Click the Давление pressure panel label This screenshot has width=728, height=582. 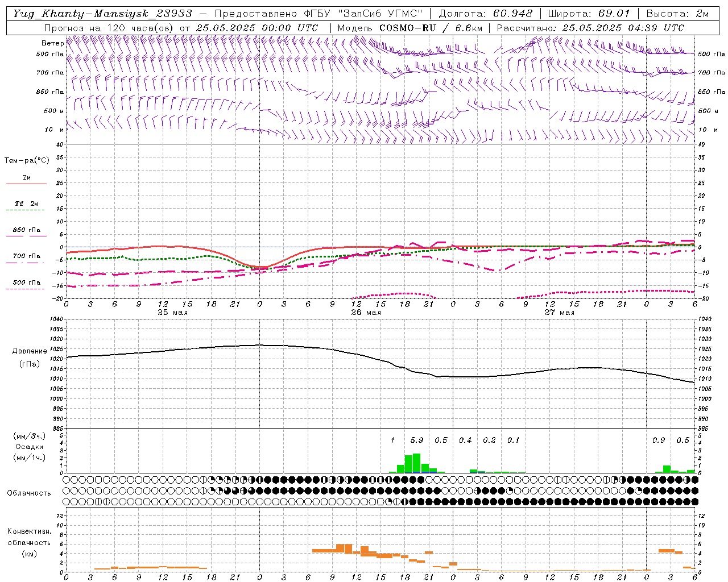(30, 351)
